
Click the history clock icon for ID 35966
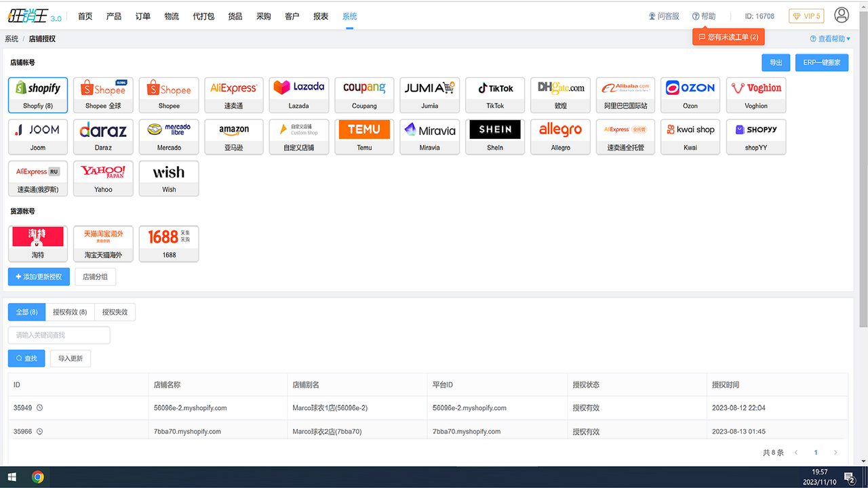(x=39, y=431)
